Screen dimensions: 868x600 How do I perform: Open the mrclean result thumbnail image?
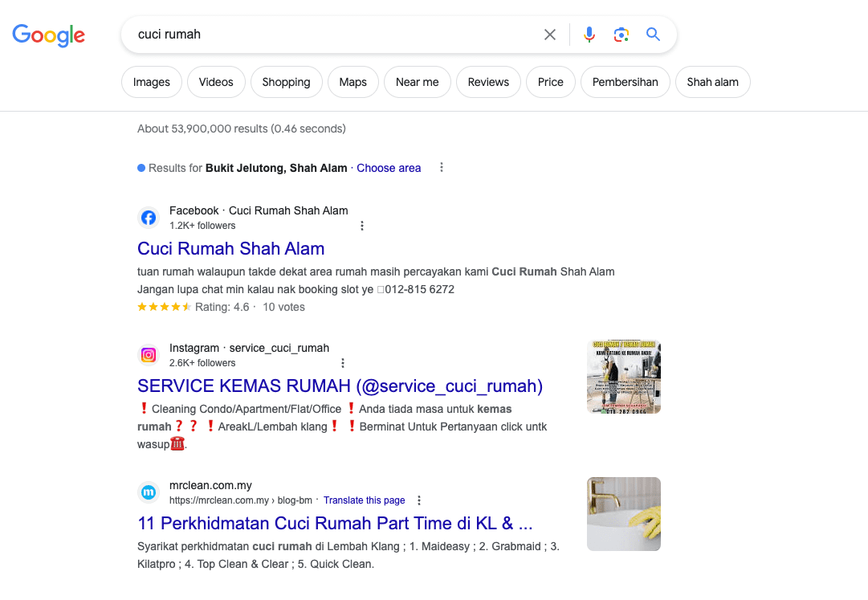[x=624, y=514]
